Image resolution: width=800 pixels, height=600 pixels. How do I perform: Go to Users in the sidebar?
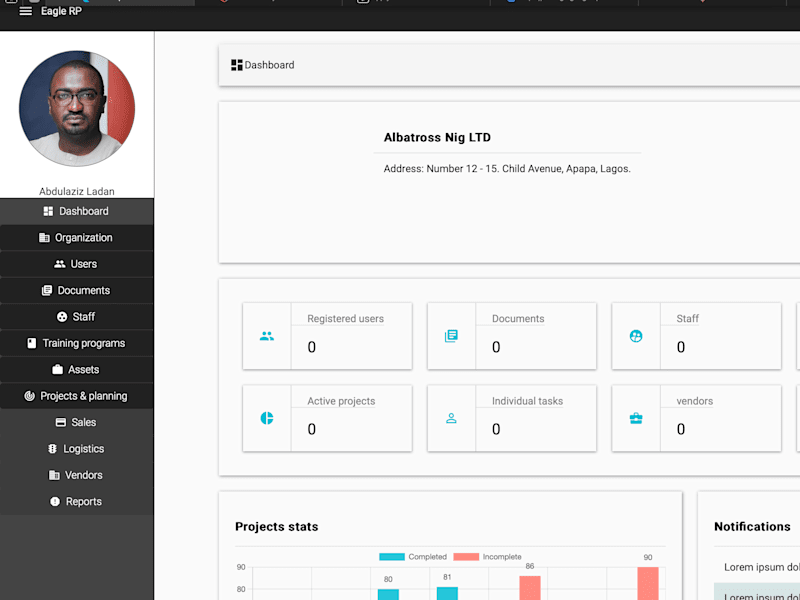(x=77, y=264)
